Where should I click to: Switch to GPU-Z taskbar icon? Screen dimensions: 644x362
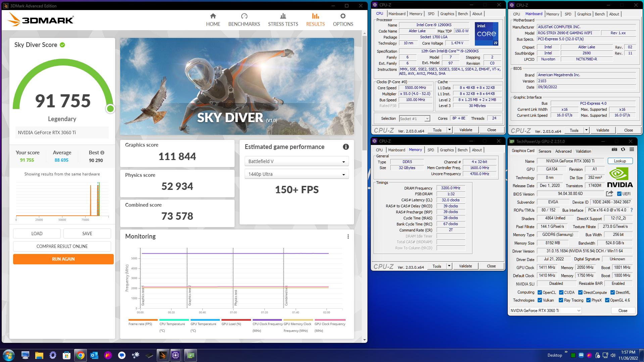[x=191, y=355]
